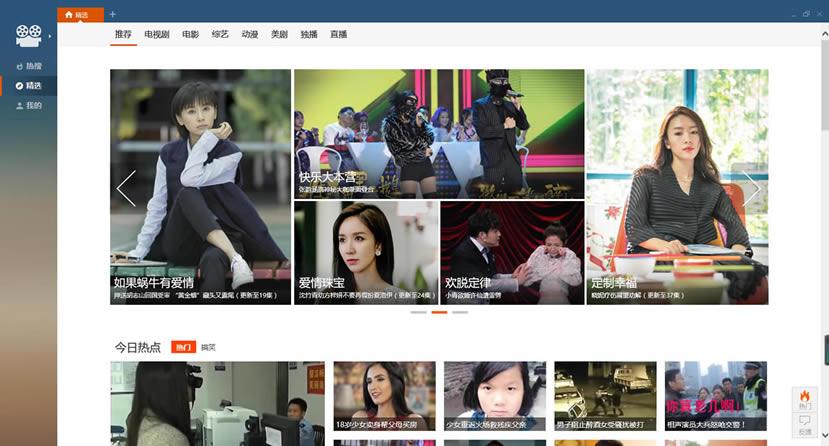Open 我的 profile in the sidebar

[29, 106]
